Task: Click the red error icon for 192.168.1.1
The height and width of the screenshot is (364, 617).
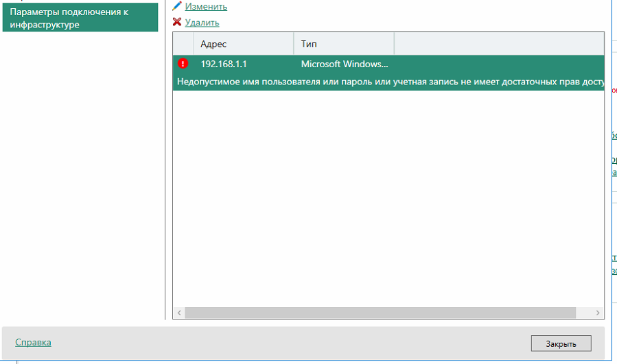Action: 183,63
